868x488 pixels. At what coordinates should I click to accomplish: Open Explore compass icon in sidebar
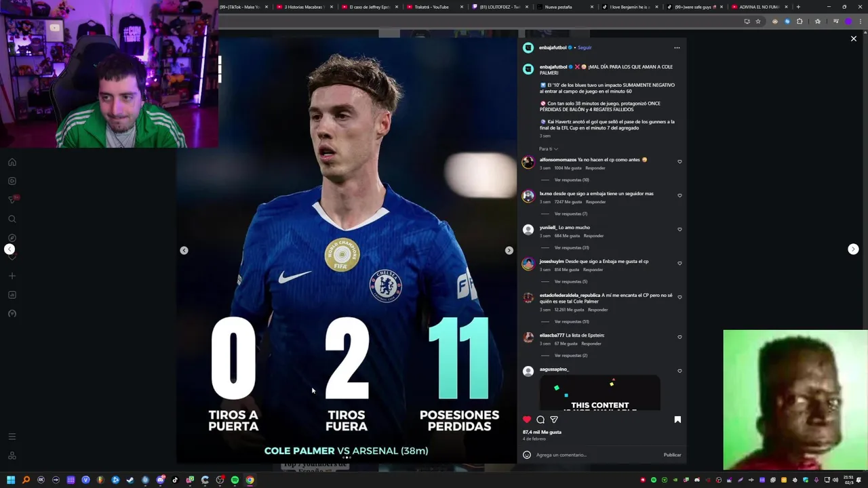point(12,238)
